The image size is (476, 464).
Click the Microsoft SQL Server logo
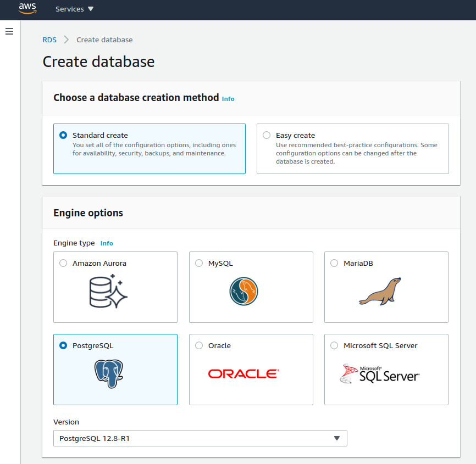click(379, 373)
